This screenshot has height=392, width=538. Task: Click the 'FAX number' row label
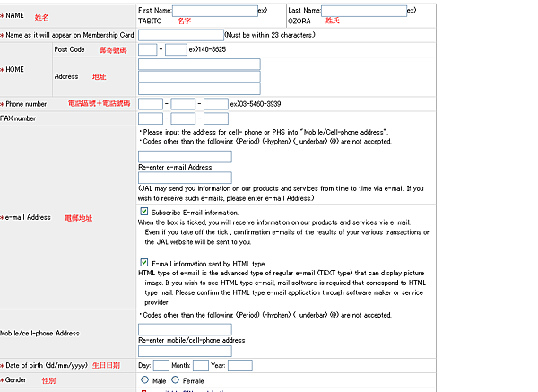pos(18,118)
